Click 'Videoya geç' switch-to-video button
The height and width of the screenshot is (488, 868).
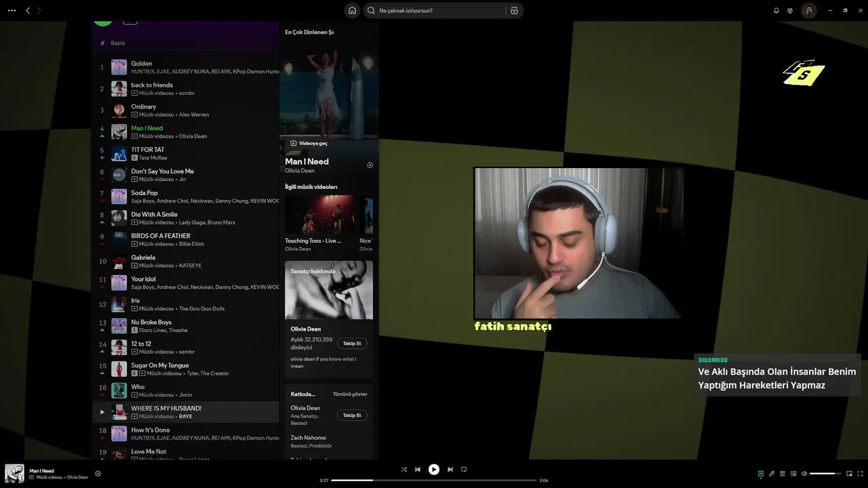pyautogui.click(x=309, y=143)
